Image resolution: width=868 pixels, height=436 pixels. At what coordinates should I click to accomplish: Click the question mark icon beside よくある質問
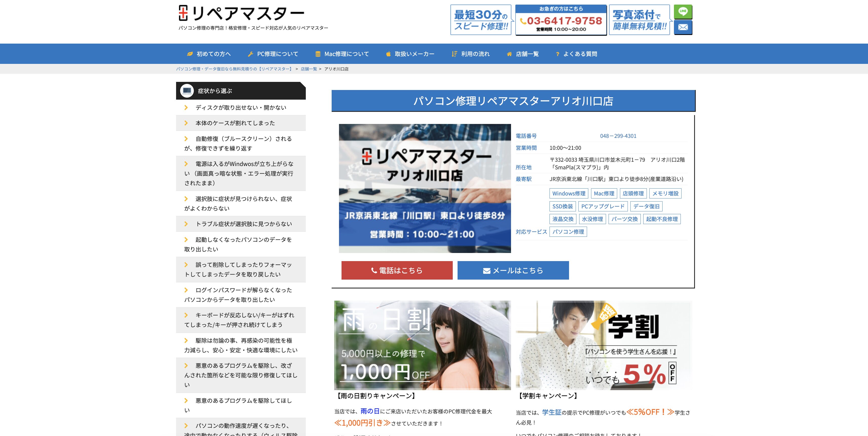click(558, 54)
